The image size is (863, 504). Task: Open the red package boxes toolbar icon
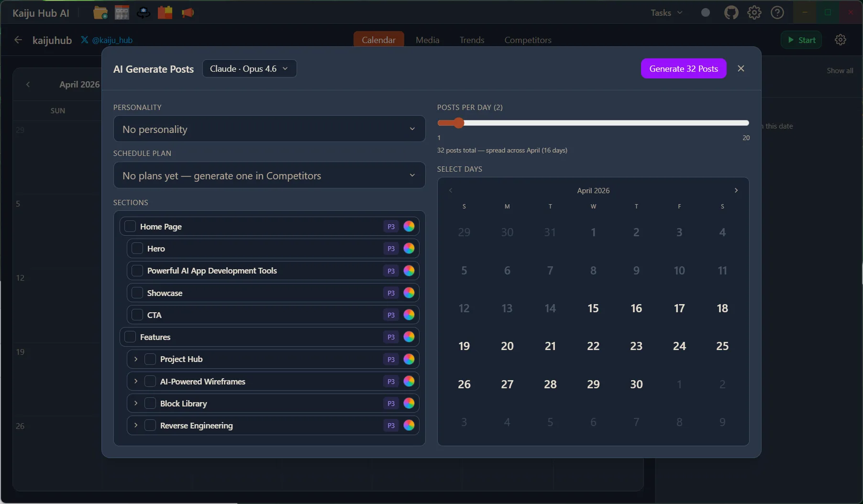tap(165, 12)
